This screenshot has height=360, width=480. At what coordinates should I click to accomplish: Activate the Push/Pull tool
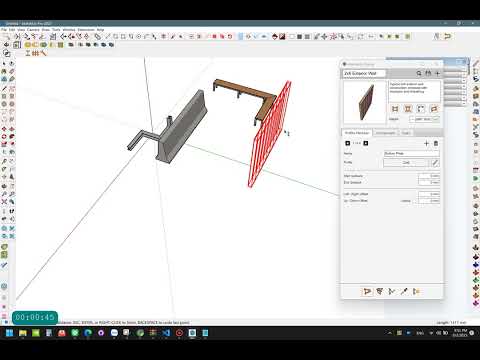pos(12,129)
